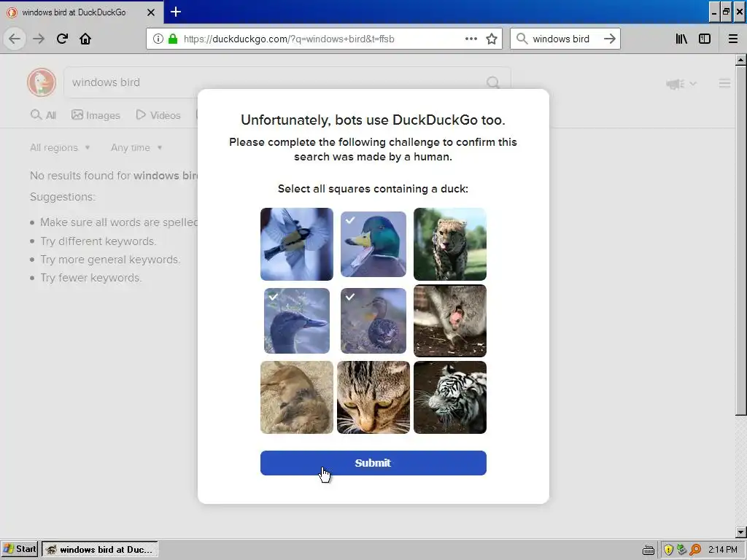Click the browser forward arrow
This screenshot has height=560, width=747.
pos(39,39)
